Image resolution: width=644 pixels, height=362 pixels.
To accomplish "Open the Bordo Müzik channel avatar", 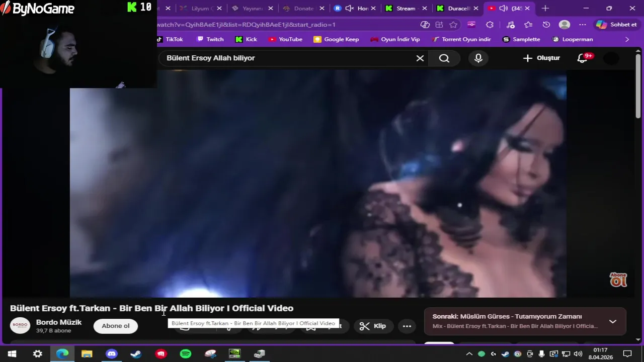I will coord(20,325).
